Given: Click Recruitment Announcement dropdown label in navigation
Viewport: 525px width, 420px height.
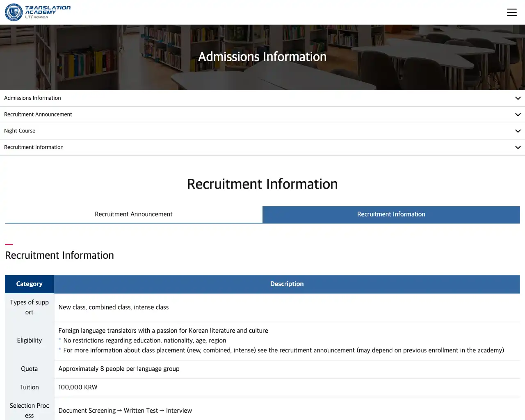Looking at the screenshot, I should coord(38,114).
